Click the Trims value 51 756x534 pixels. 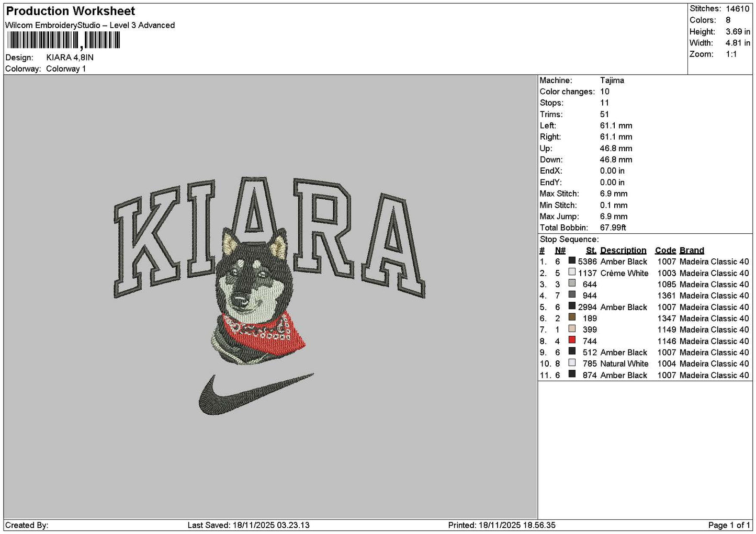tap(605, 114)
